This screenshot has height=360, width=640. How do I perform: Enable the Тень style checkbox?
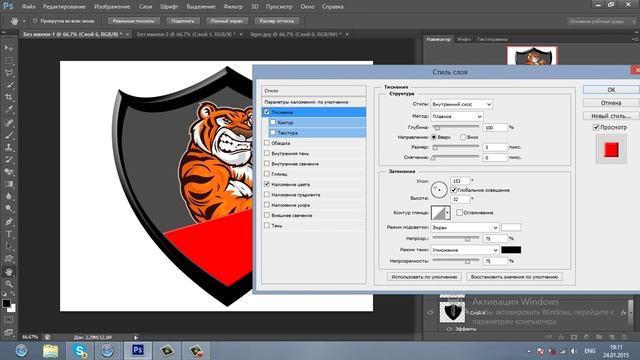pos(267,225)
